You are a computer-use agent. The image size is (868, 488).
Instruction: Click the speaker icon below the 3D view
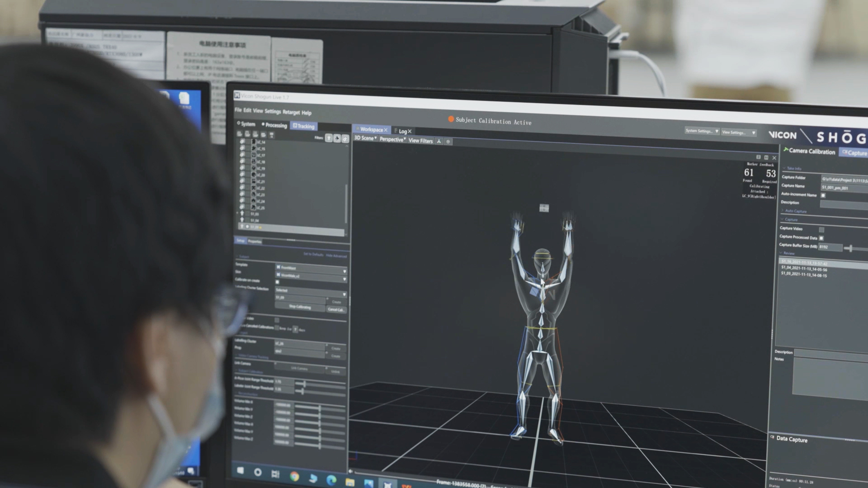tap(350, 471)
